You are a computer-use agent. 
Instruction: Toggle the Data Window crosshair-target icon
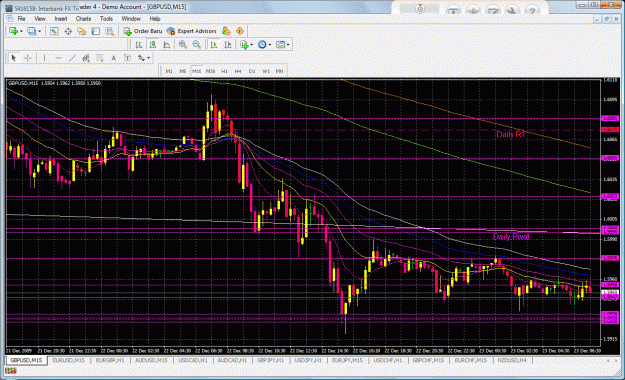[68, 31]
